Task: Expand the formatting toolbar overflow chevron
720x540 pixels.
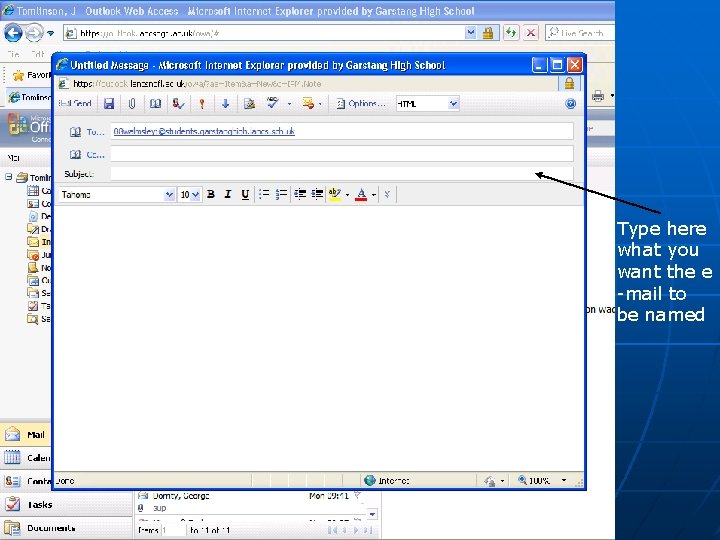Action: pos(387,195)
